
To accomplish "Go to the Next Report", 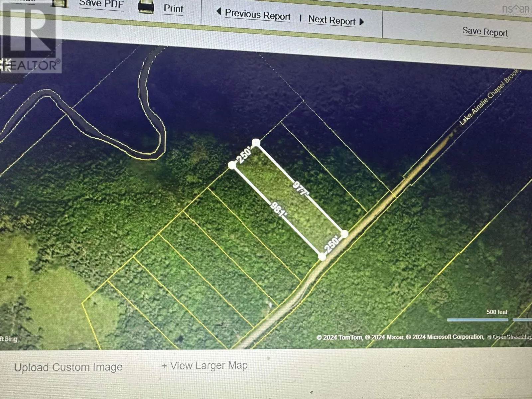I will tap(332, 20).
